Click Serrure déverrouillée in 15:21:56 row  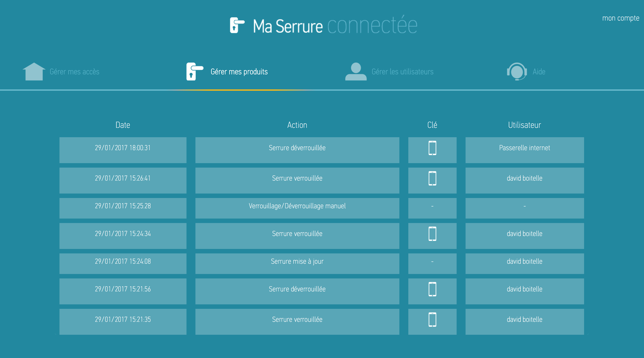[x=297, y=292]
